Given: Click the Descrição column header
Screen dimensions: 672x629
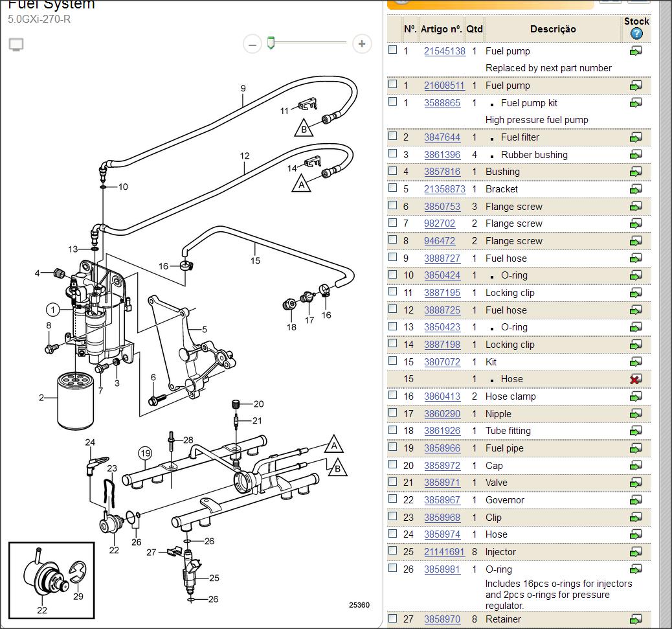Looking at the screenshot, I should coord(553,29).
